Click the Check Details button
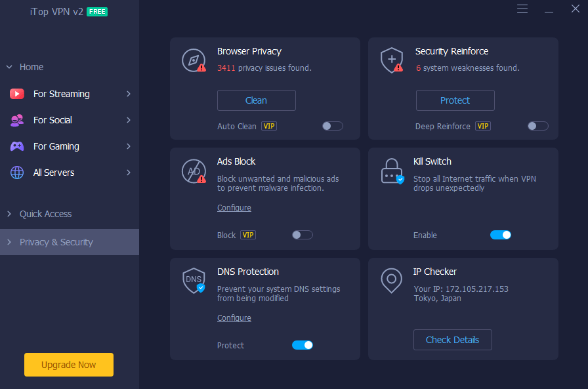588x389 pixels. 453,340
